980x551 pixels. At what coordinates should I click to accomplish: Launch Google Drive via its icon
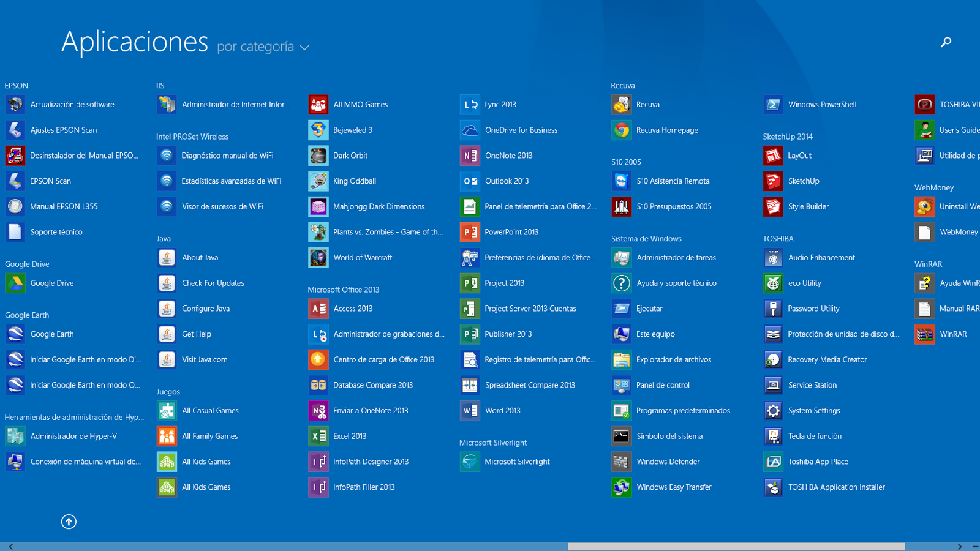(x=15, y=283)
